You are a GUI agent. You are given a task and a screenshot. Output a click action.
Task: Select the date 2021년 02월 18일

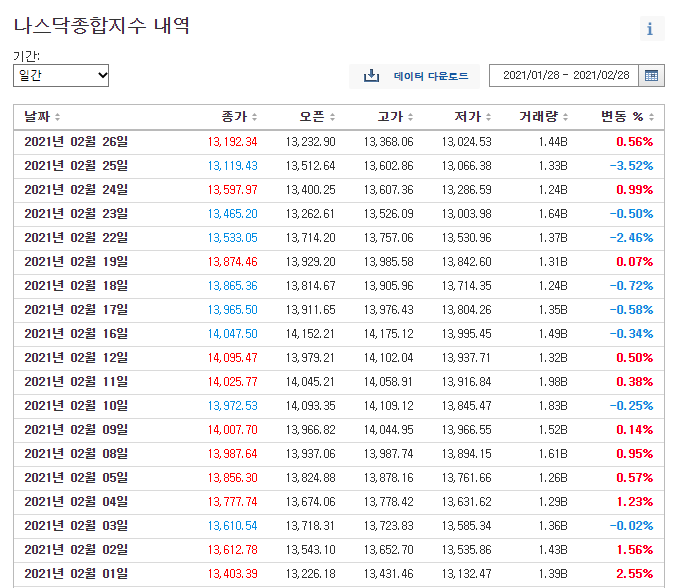pos(76,286)
